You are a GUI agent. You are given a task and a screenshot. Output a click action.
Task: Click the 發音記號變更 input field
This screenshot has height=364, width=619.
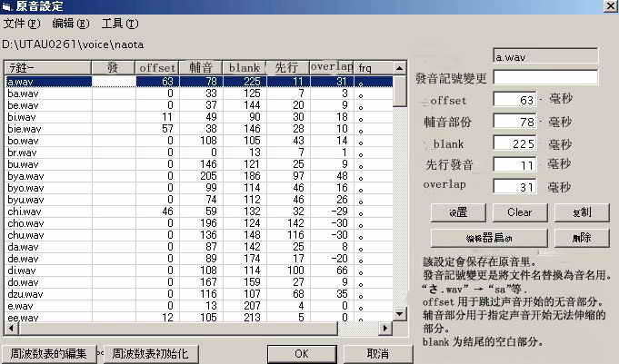pos(545,78)
